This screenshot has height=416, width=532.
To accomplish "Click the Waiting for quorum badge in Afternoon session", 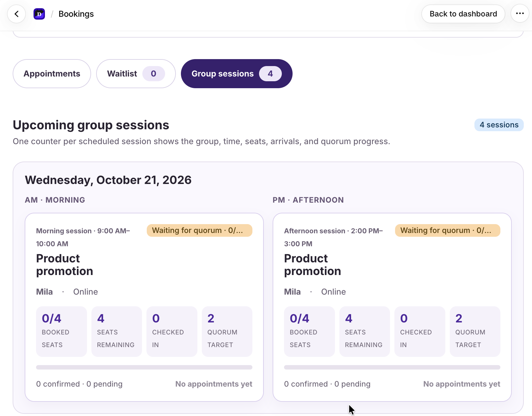I will click(x=448, y=230).
